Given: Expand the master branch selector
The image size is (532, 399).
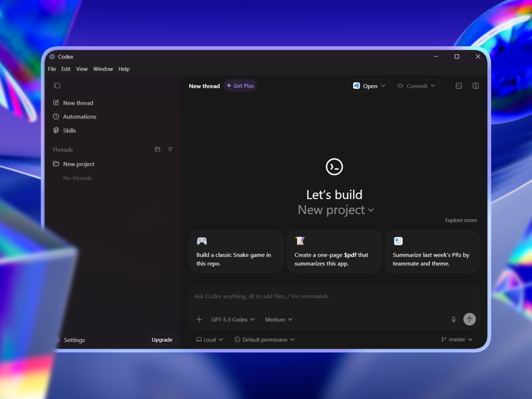Looking at the screenshot, I should coord(457,339).
